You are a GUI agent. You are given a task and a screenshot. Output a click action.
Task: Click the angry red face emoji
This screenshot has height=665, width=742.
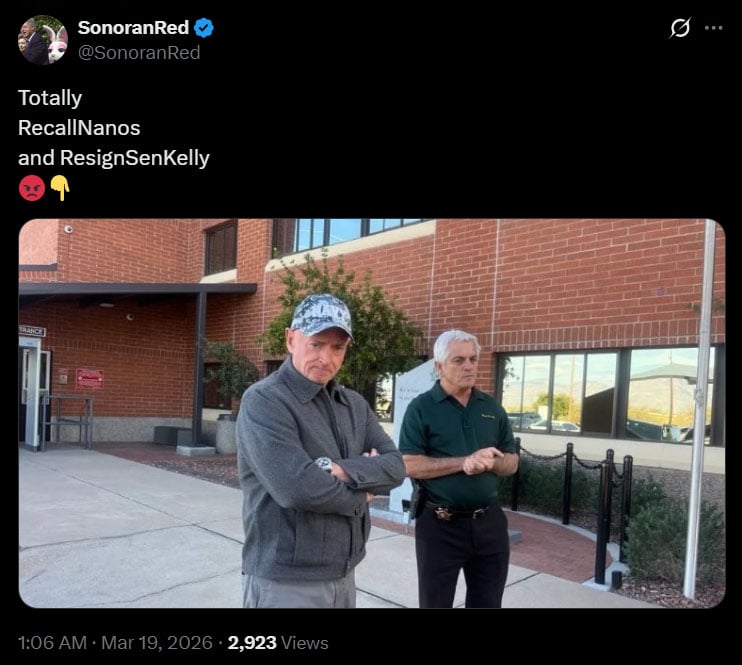tap(32, 188)
